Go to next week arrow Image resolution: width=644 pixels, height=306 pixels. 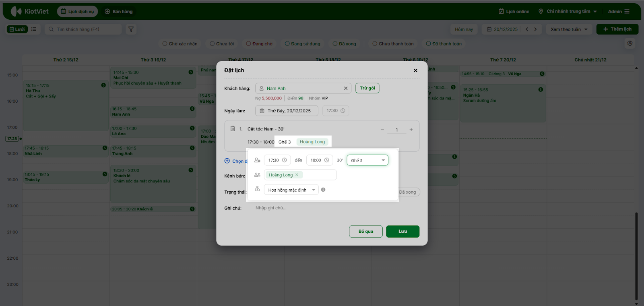(x=535, y=29)
